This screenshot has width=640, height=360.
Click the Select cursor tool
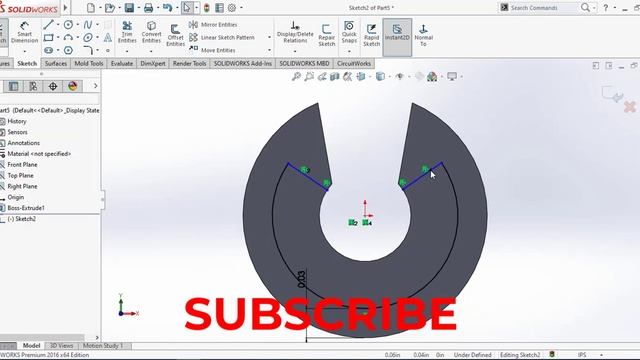[187, 8]
